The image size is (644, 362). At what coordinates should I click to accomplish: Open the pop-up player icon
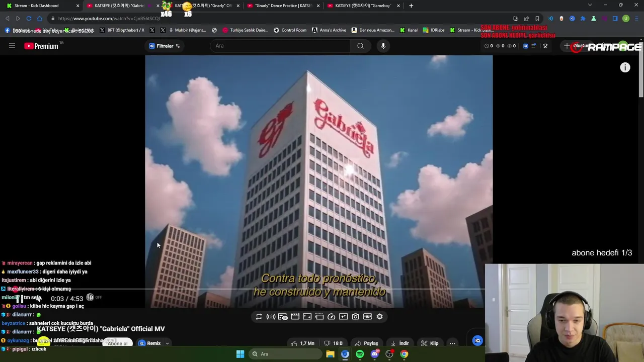[x=319, y=317]
